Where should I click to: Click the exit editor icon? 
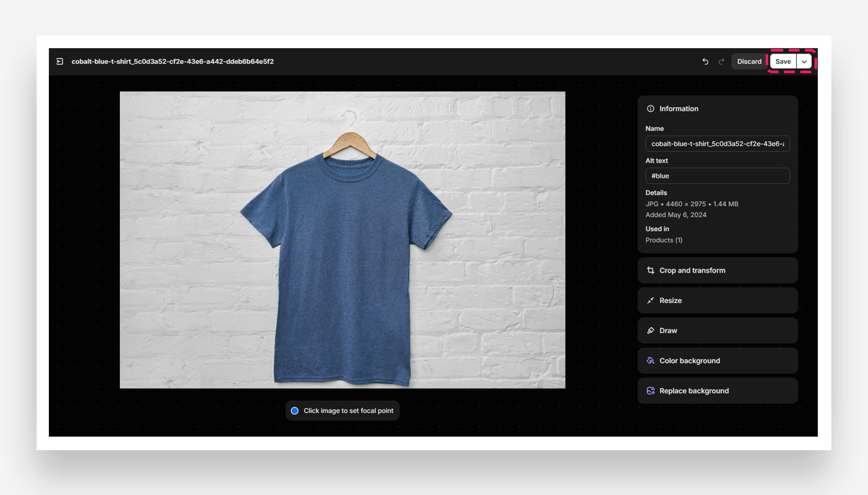click(x=60, y=62)
